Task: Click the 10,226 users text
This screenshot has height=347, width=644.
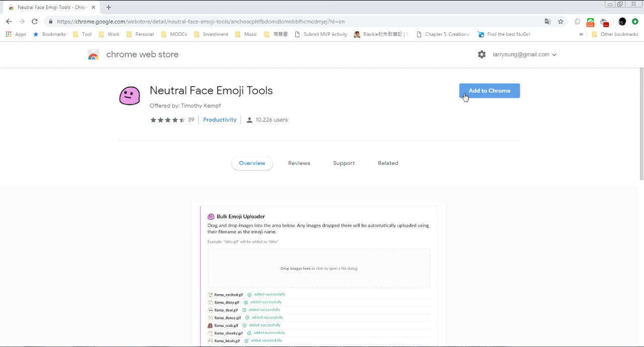Action: pos(272,120)
